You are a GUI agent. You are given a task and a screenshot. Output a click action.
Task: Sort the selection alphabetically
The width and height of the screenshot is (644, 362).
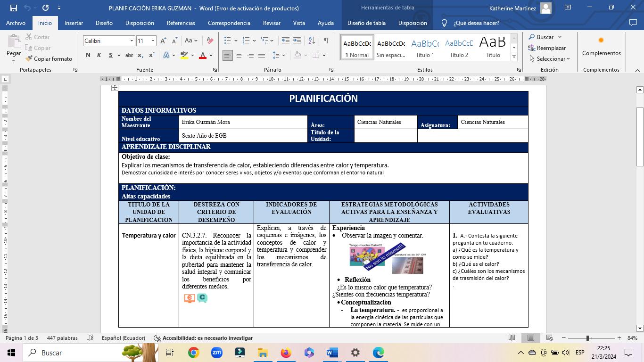[x=312, y=41]
